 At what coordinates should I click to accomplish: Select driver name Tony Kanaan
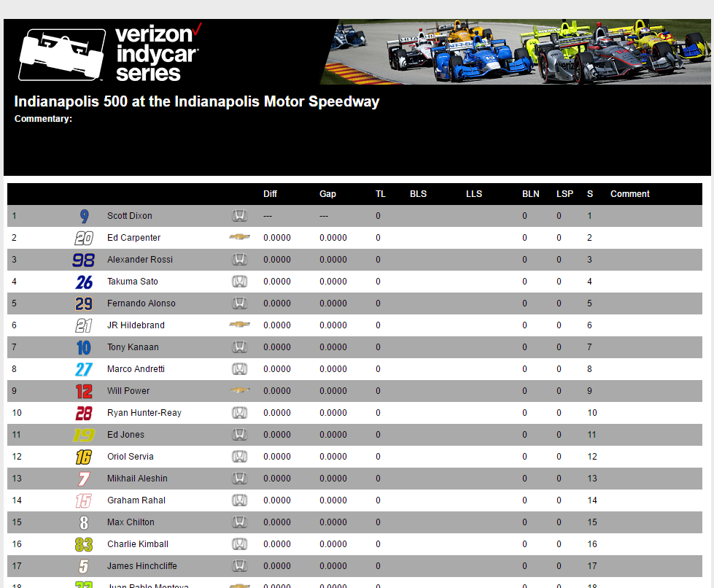pyautogui.click(x=133, y=347)
